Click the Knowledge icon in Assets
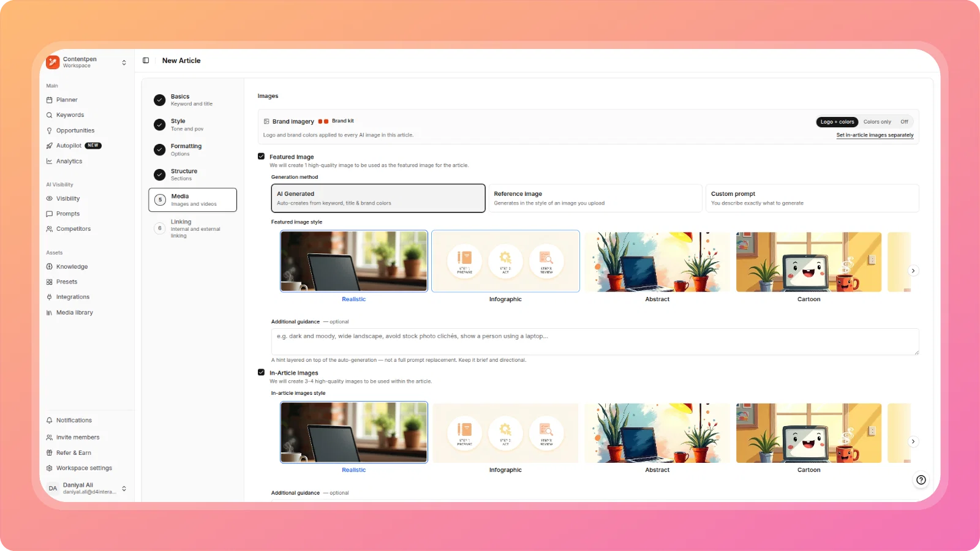The width and height of the screenshot is (980, 551). pos(50,266)
